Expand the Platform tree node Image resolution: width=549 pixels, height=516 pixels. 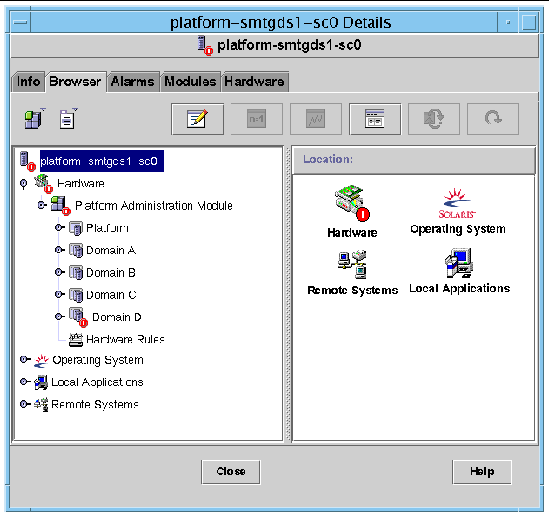60,228
